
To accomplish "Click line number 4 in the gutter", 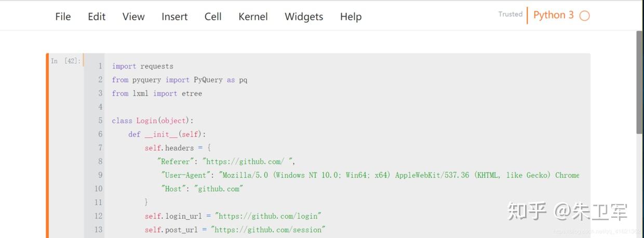I will (100, 107).
